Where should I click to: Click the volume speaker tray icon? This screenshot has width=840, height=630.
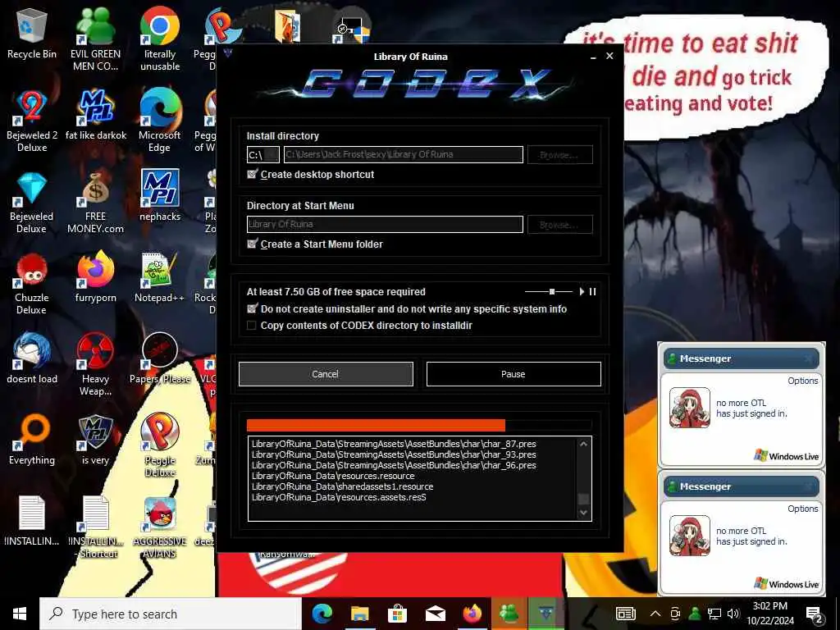pos(733,614)
